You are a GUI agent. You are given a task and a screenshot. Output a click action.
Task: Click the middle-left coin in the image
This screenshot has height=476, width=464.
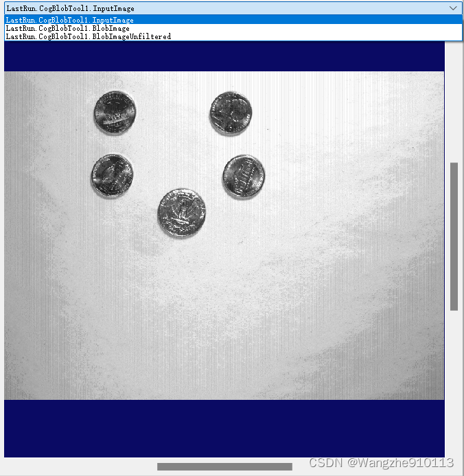[113, 176]
